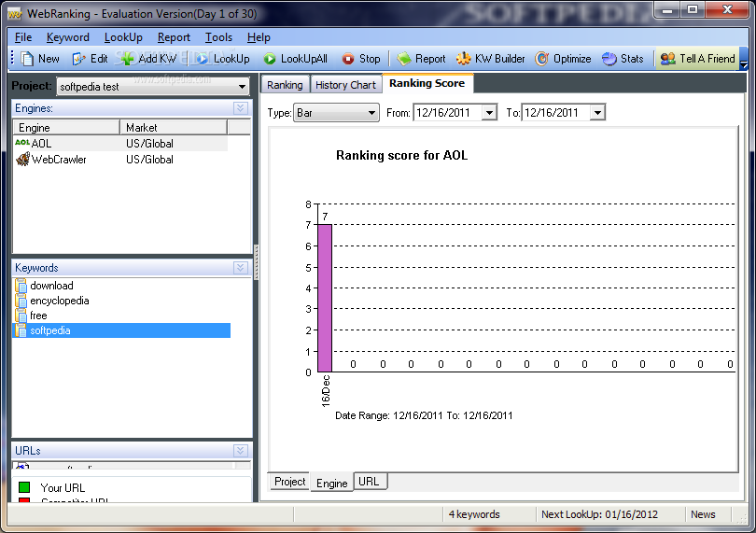Click the 4 keywords status text

click(x=474, y=514)
